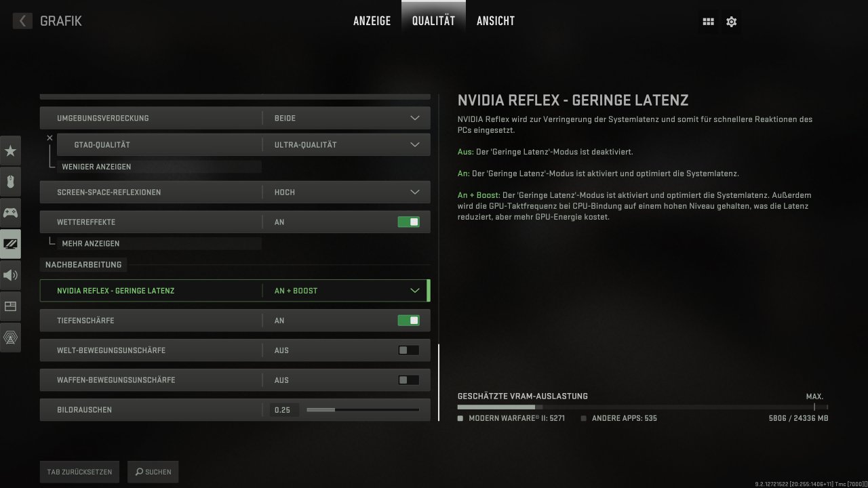Open the GTAO-Qualität dropdown
The width and height of the screenshot is (868, 488).
243,144
